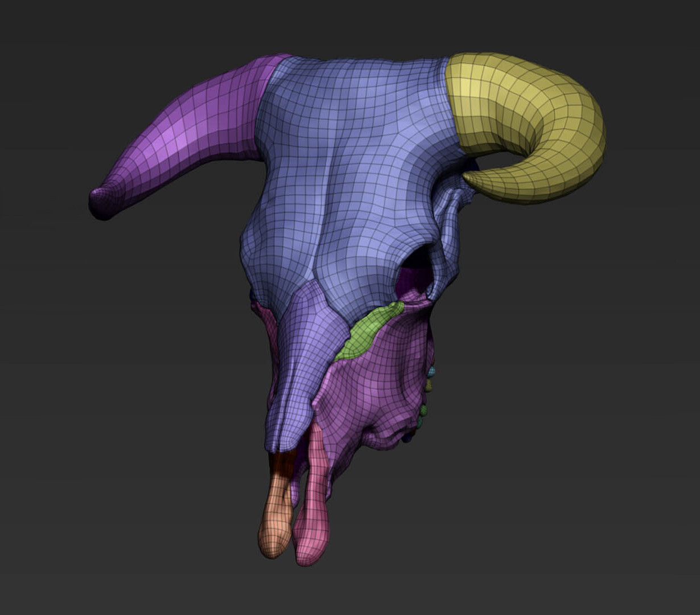Screen dimensions: 700x615
Task: Click the orange tooth polygroup
Action: coord(277,505)
